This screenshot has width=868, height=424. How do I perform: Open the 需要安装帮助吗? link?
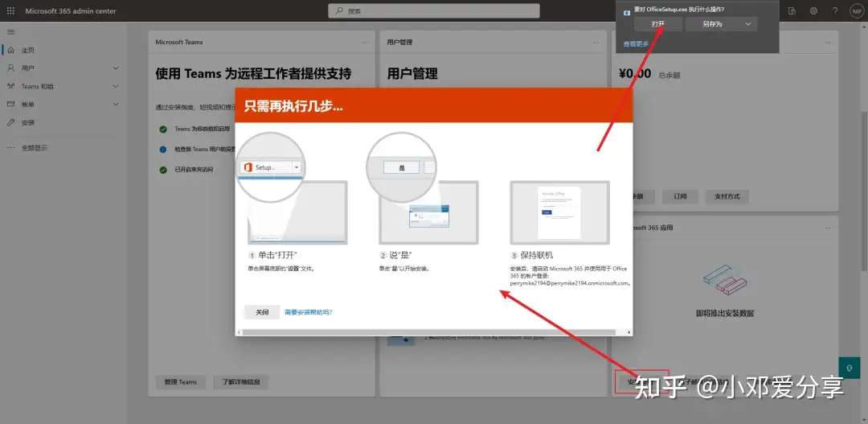pyautogui.click(x=309, y=312)
